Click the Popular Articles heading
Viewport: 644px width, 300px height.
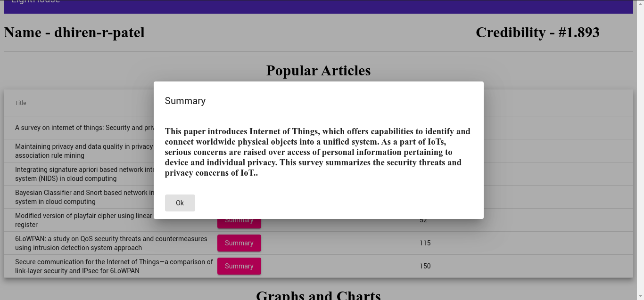coord(319,70)
